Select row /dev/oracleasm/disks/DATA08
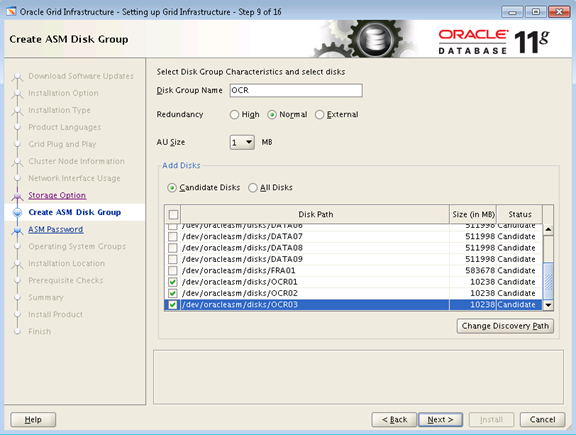 (353, 248)
